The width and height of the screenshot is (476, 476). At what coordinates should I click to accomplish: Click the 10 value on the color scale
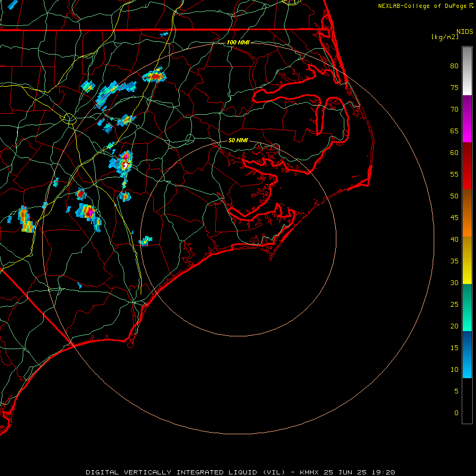click(x=454, y=370)
